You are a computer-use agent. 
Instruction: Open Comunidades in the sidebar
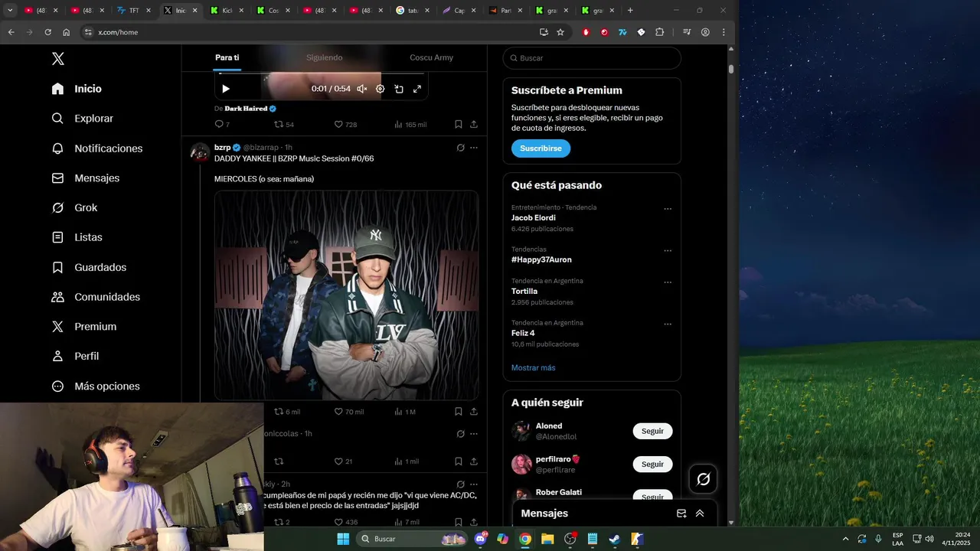coord(96,297)
